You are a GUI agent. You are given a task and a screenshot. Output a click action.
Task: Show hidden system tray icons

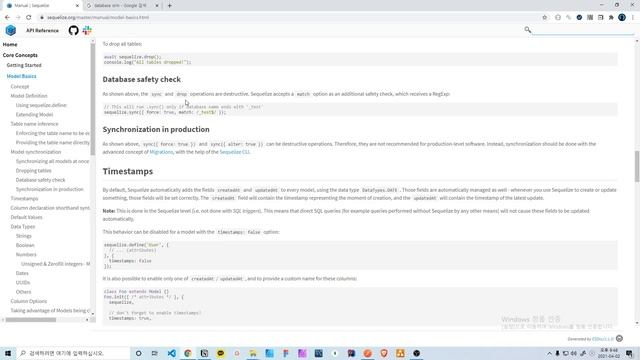coord(549,353)
